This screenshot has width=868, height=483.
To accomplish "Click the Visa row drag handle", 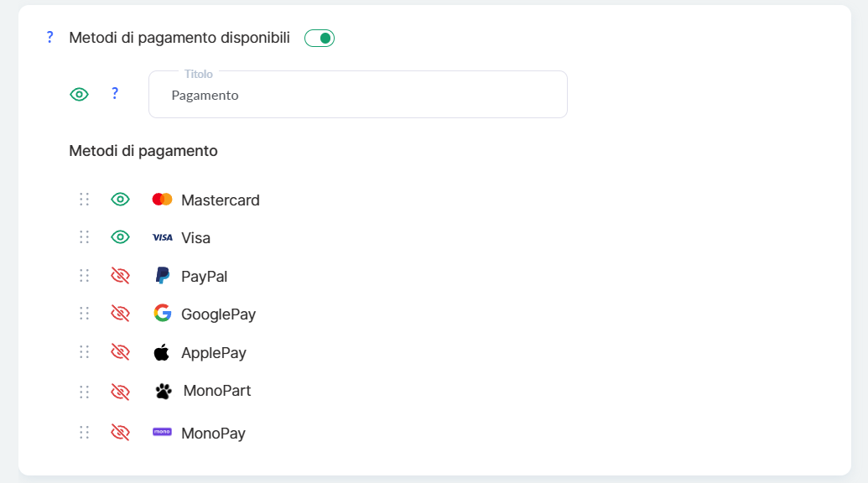I will click(84, 237).
